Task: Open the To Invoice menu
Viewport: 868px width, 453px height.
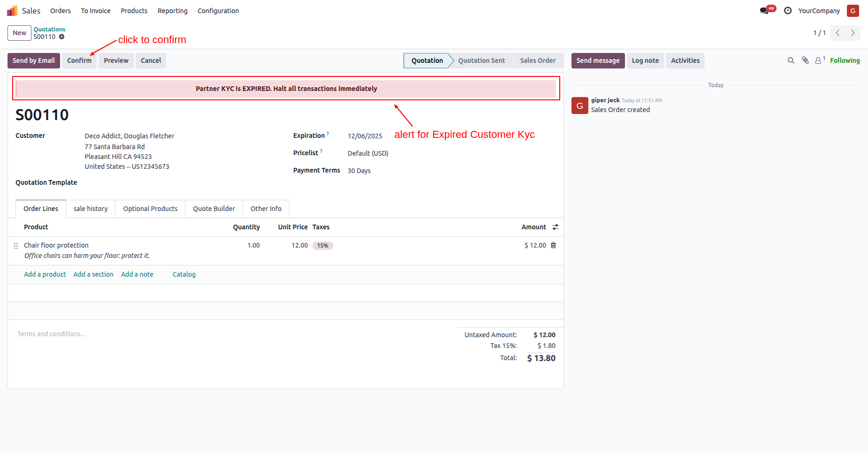Action: pos(96,11)
